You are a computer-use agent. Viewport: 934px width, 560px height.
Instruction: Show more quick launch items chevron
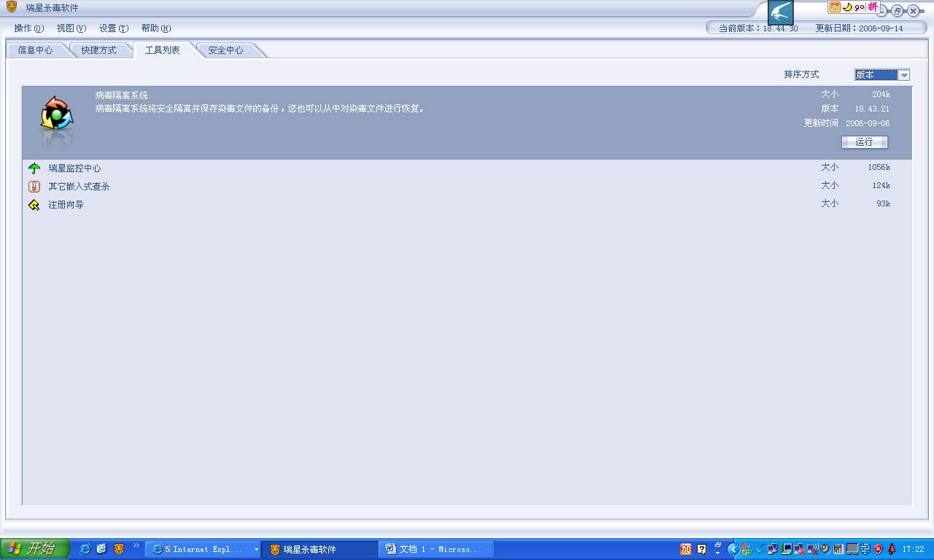pos(136,545)
